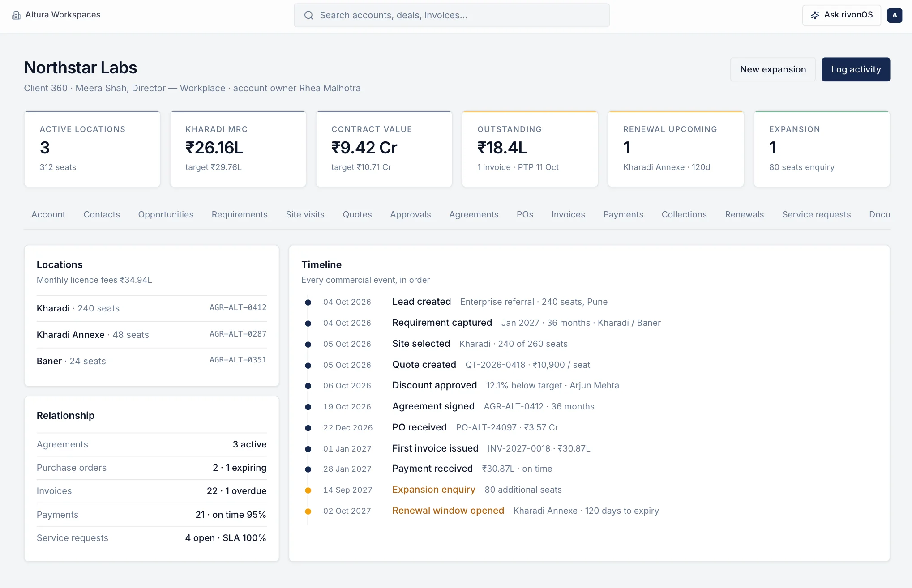Open the Kharadi MRC summary card

tap(238, 149)
